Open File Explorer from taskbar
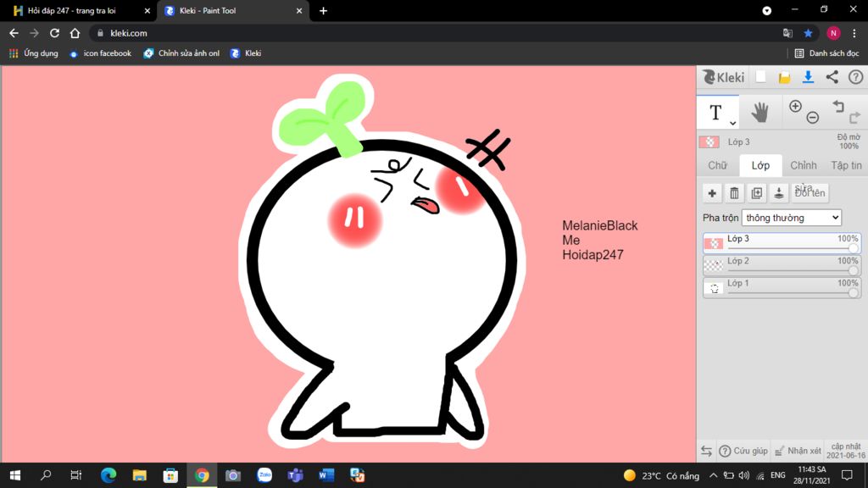Image resolution: width=868 pixels, height=488 pixels. point(140,475)
